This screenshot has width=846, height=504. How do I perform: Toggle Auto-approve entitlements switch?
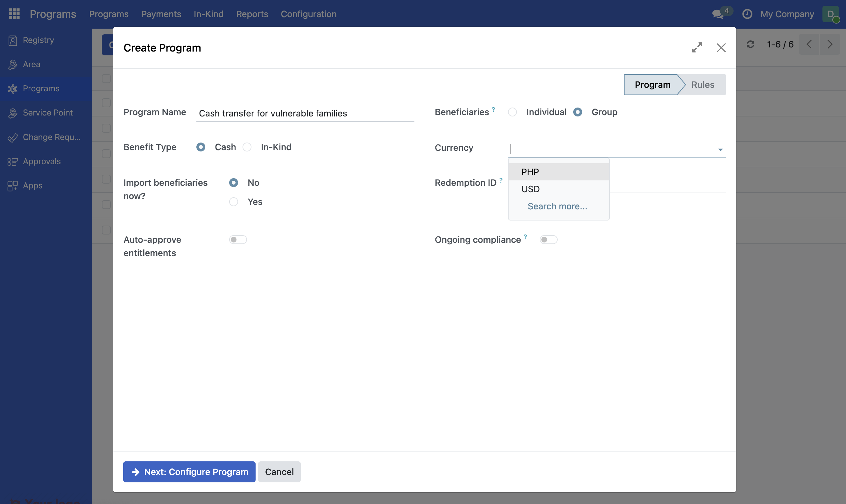tap(238, 240)
